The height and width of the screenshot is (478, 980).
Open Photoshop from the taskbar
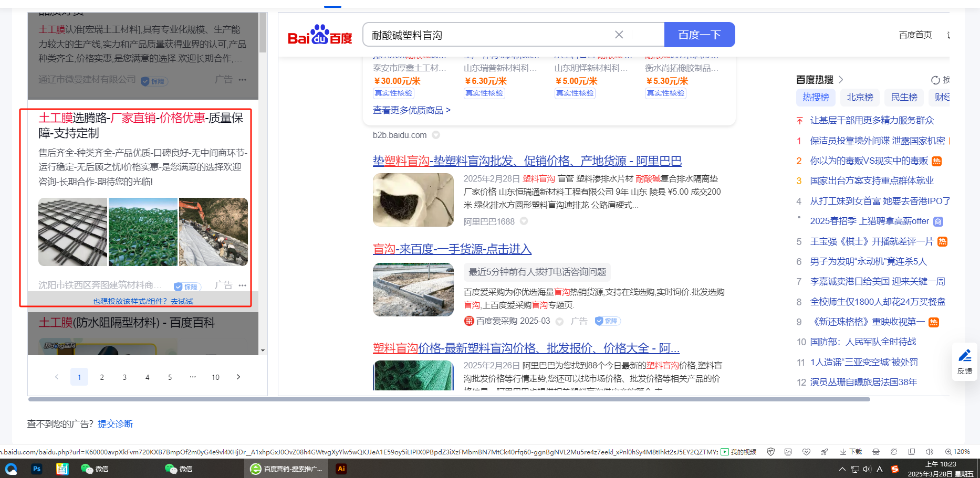pyautogui.click(x=37, y=469)
